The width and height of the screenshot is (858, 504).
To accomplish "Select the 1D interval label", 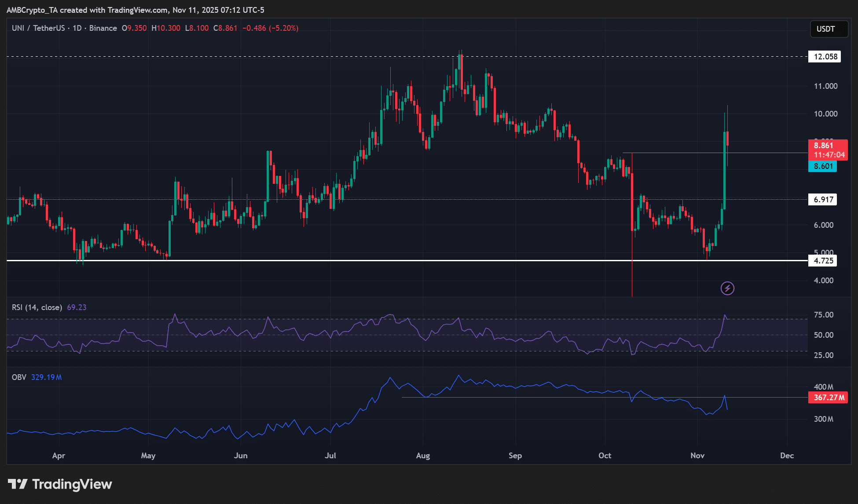I will (x=77, y=28).
